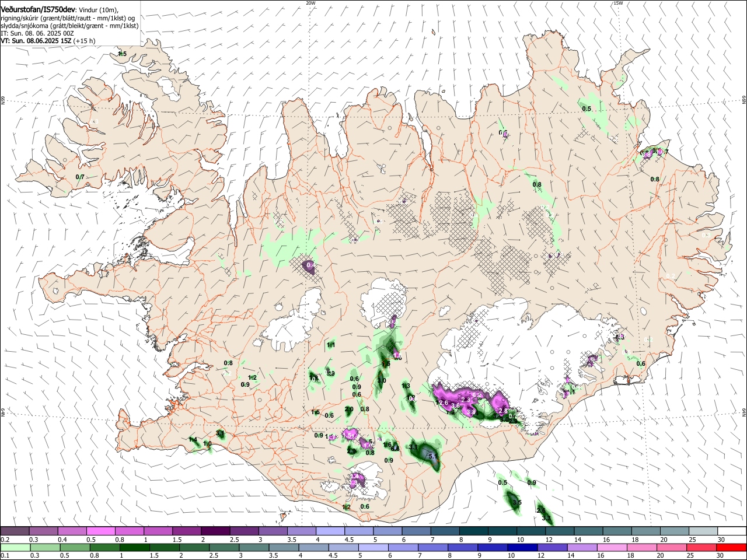Click the 1.5 value on the northwest peninsula
Viewport: 747px width, 560px height.
tap(122, 54)
